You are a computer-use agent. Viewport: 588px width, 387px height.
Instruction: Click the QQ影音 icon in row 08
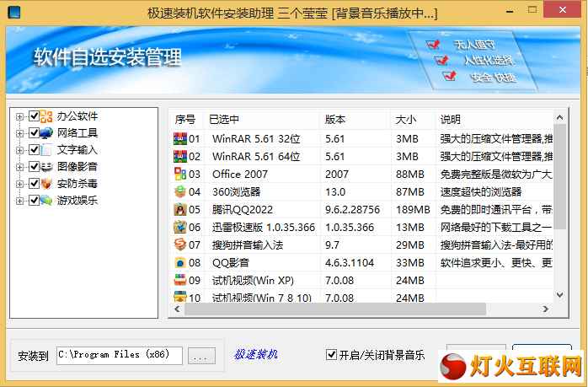click(180, 262)
